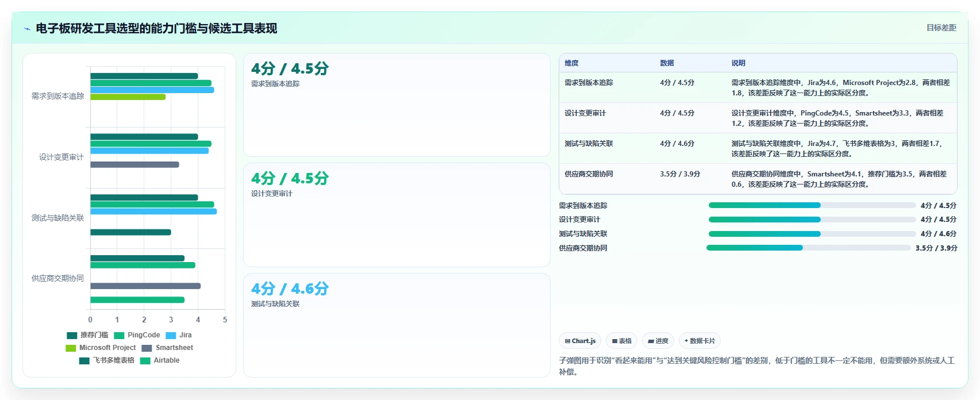The height and width of the screenshot is (400, 980).
Task: Select the 测试与缺陷关联 table row name
Action: (589, 144)
